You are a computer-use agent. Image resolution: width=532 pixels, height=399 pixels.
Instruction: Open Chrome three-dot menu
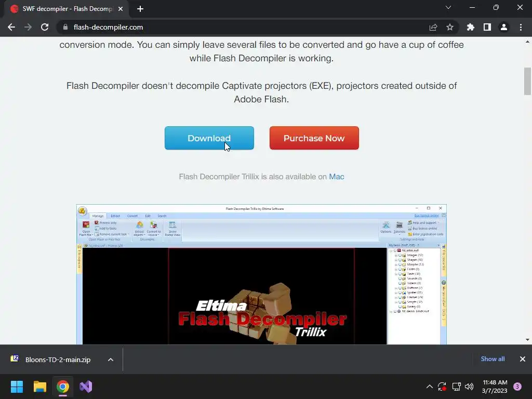[521, 27]
